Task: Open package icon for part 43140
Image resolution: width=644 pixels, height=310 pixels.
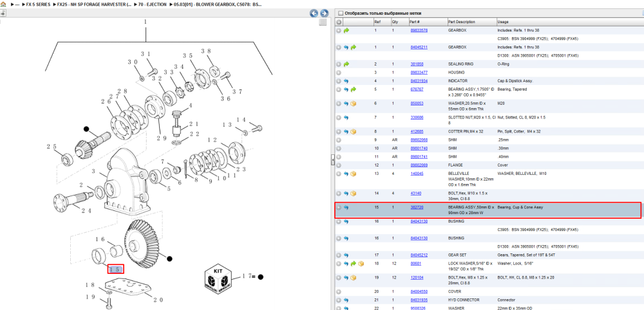Action: click(x=353, y=194)
